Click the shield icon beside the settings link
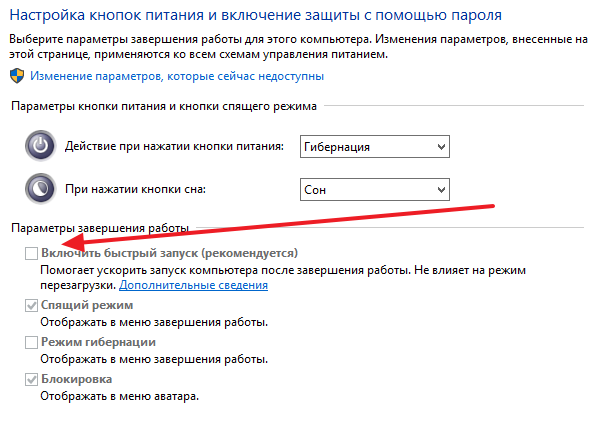 17,76
